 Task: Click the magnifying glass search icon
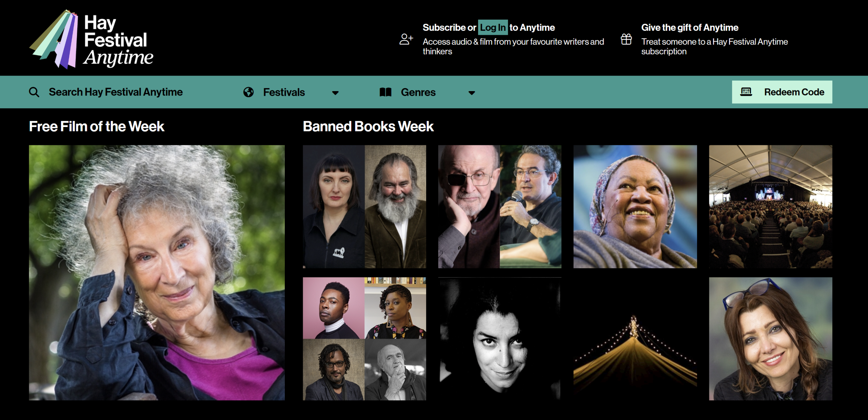[x=34, y=92]
